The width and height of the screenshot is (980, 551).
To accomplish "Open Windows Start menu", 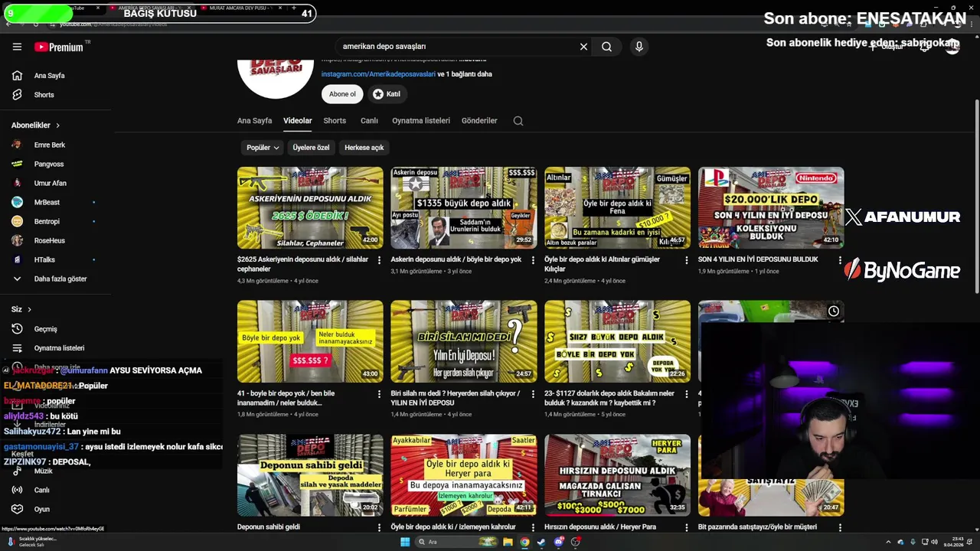I will coord(405,542).
